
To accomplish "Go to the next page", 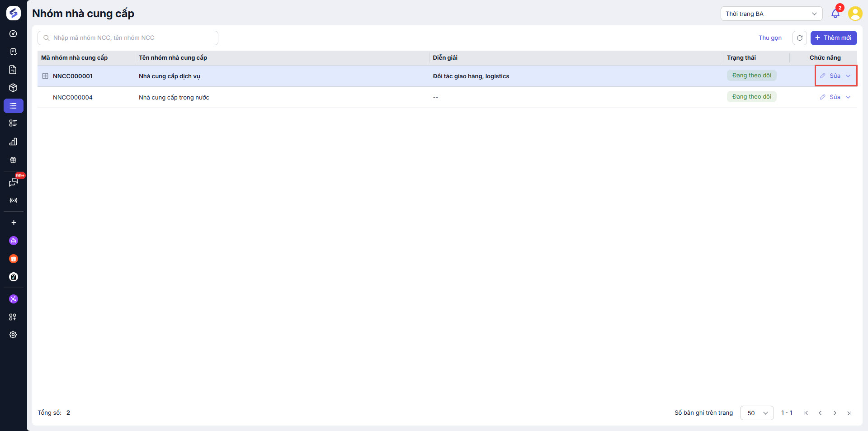I will [x=835, y=413].
